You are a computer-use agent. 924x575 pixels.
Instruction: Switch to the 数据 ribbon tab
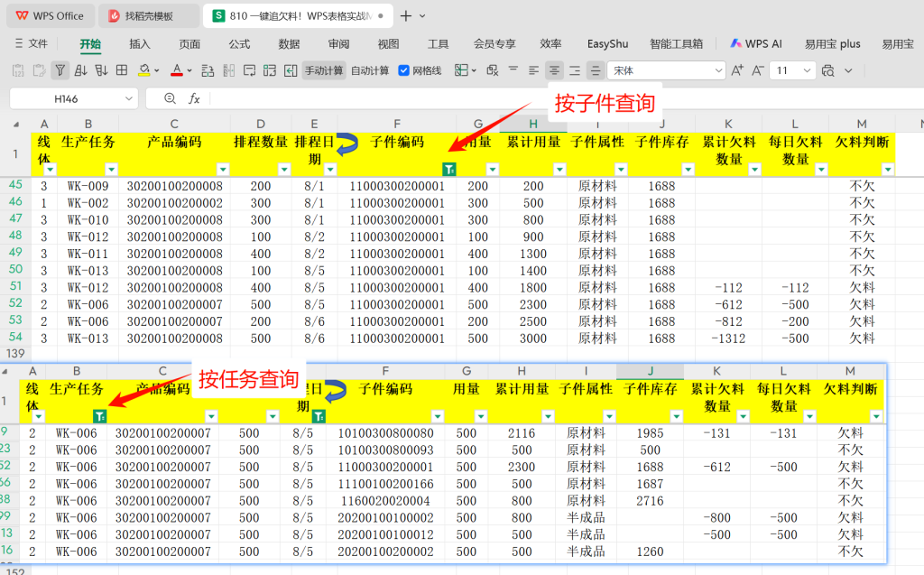click(x=289, y=43)
